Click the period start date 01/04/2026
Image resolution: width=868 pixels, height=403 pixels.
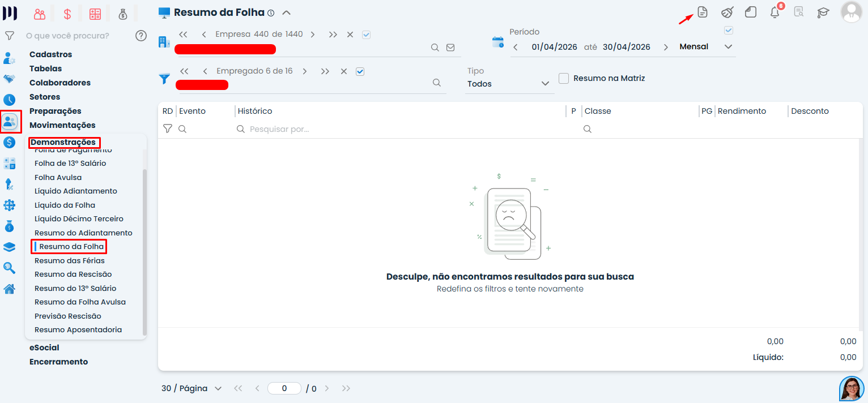point(554,47)
